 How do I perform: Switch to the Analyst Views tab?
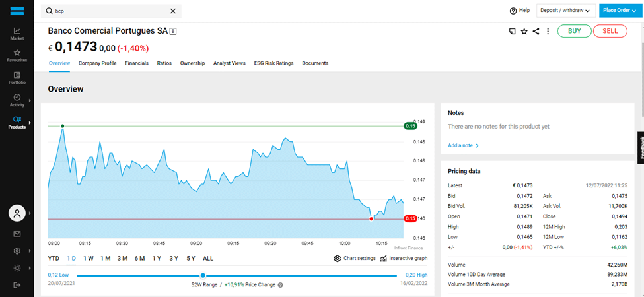pos(229,63)
